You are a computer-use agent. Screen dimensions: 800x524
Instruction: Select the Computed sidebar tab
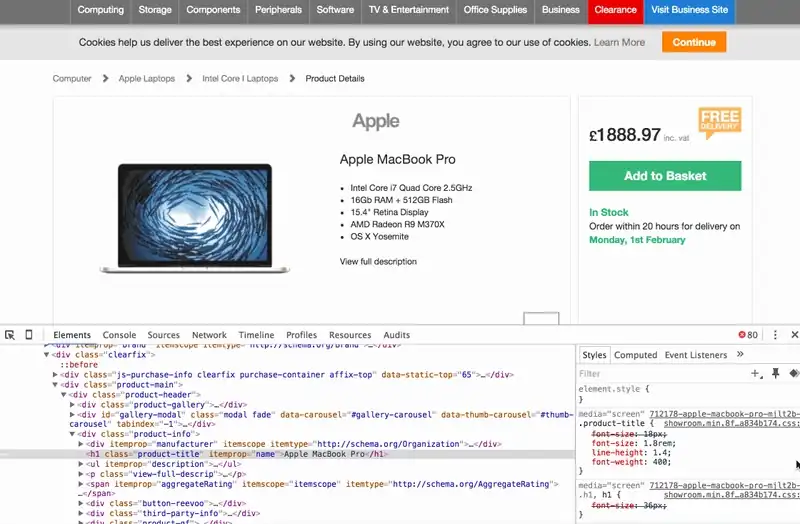pyautogui.click(x=636, y=355)
